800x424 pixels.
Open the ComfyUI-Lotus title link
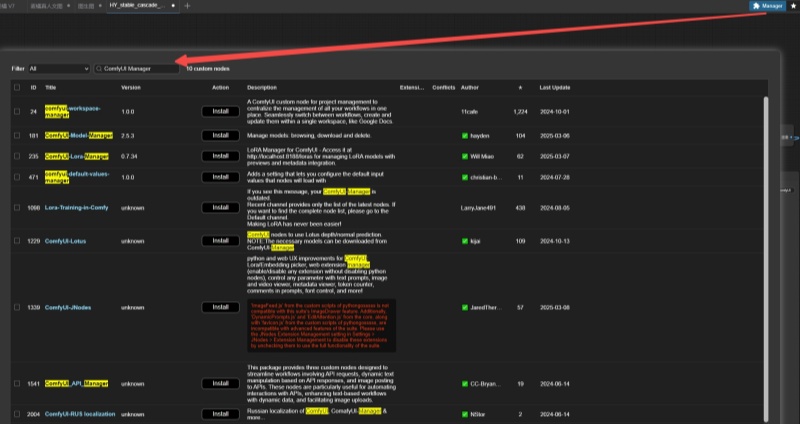tap(65, 241)
